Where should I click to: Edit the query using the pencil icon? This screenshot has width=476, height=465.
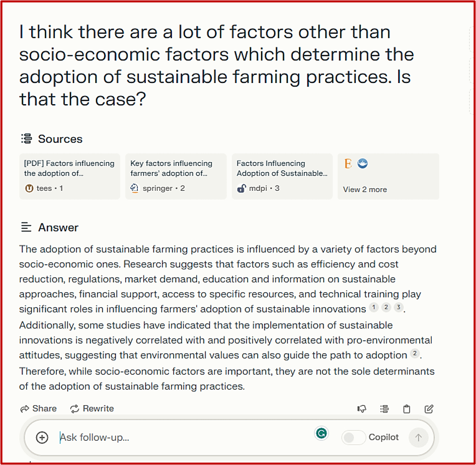(429, 409)
